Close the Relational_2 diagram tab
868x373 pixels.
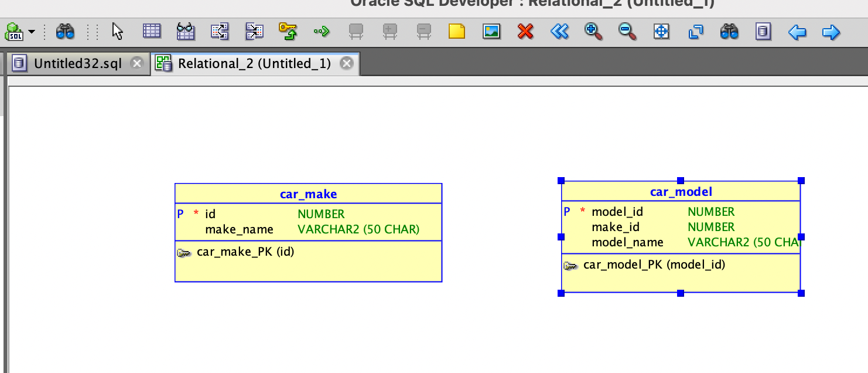point(347,63)
